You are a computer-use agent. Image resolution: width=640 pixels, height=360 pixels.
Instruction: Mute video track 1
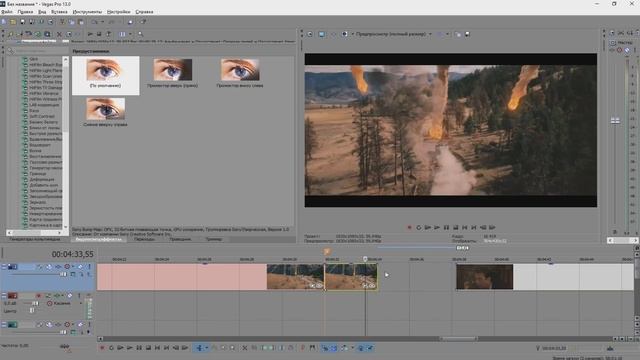[x=80, y=267]
